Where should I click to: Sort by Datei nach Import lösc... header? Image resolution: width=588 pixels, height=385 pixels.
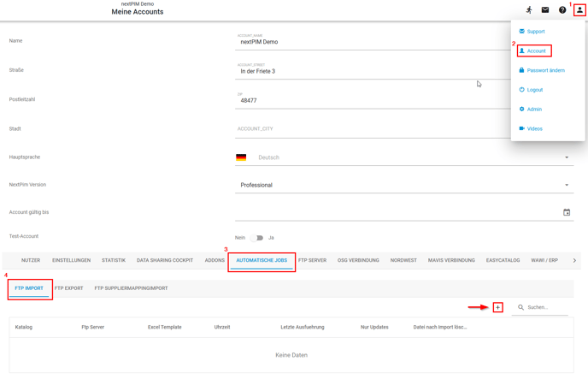440,327
